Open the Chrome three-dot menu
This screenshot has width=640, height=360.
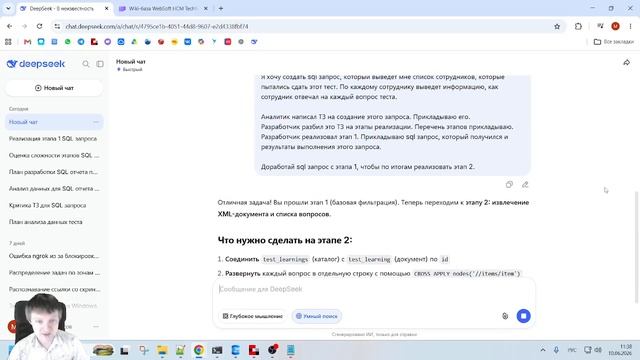click(x=630, y=26)
